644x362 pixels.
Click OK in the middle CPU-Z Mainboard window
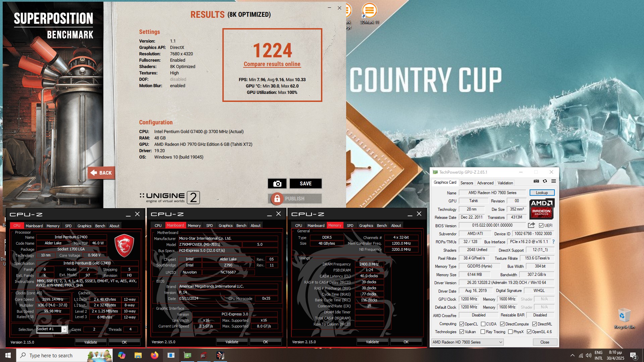pos(265,342)
